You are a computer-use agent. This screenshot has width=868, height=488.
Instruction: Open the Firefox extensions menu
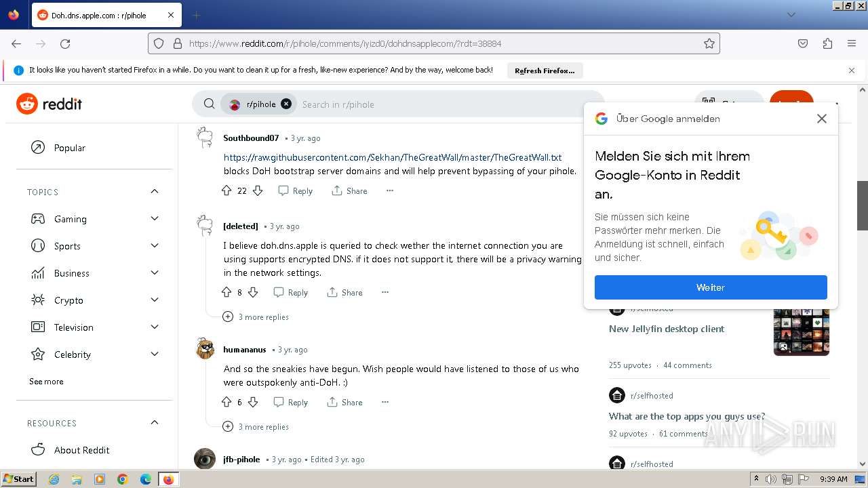(827, 43)
